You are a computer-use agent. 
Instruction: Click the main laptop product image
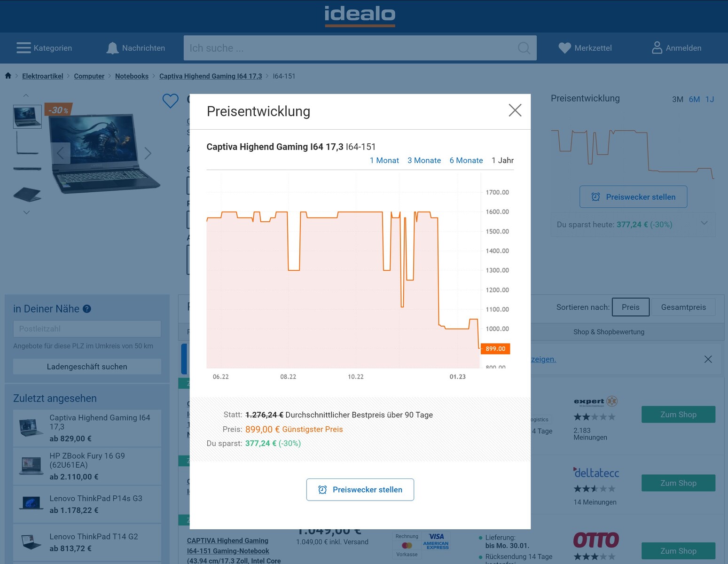(x=104, y=153)
